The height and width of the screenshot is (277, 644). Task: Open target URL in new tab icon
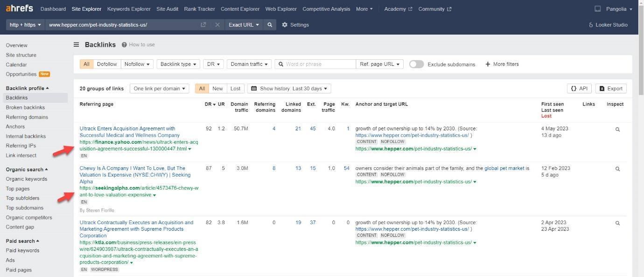tap(203, 25)
